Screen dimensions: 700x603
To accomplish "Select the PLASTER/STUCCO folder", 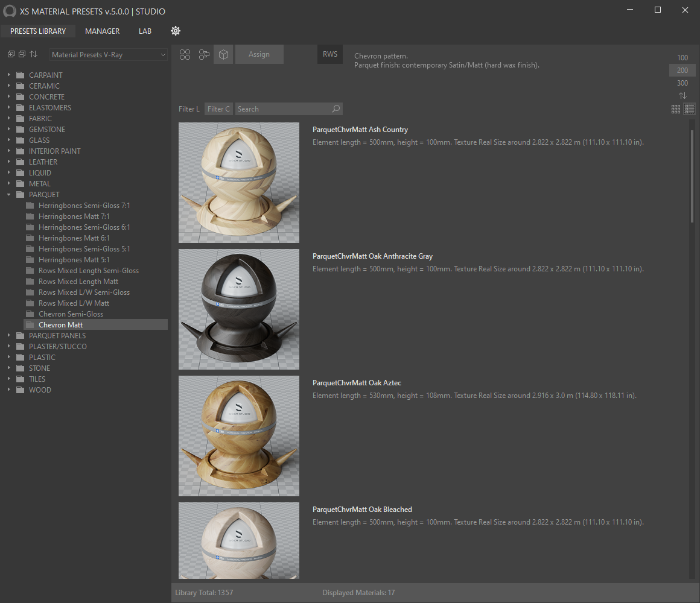I will point(58,346).
